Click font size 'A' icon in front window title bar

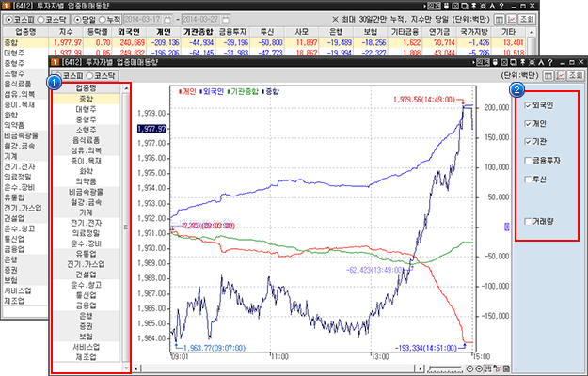point(541,62)
